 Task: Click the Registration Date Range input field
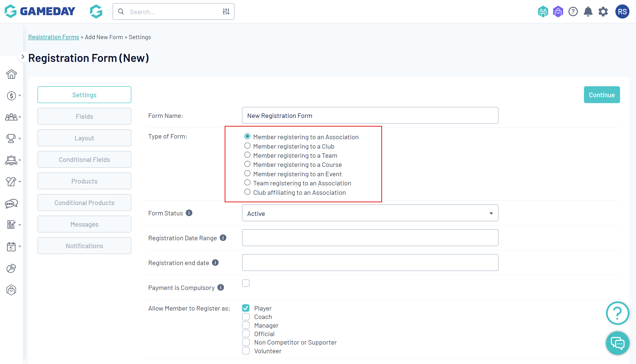coord(370,238)
